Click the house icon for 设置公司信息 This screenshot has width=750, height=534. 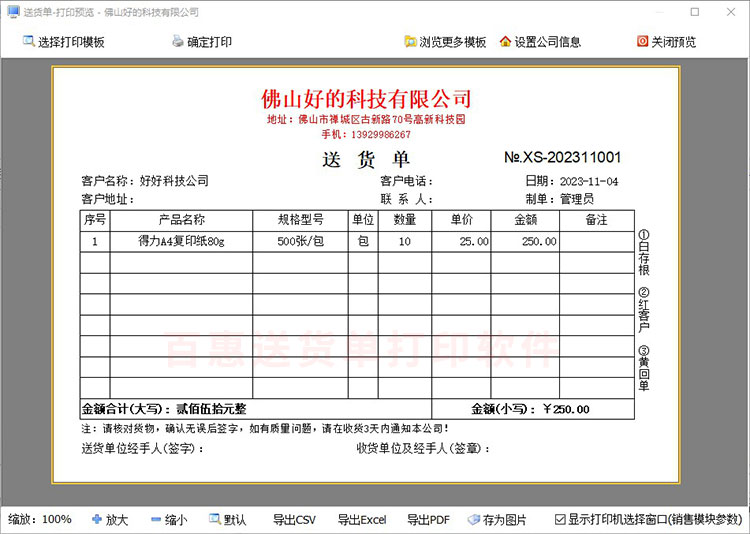pos(505,42)
